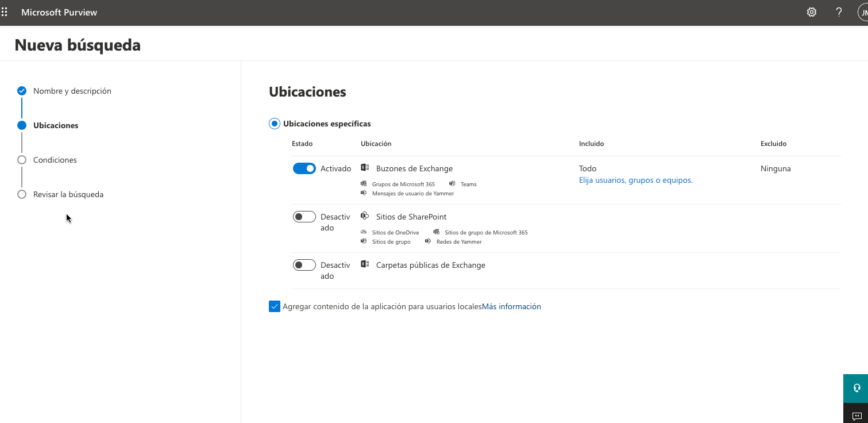Turn off the Buzones de Exchange toggle

(304, 168)
